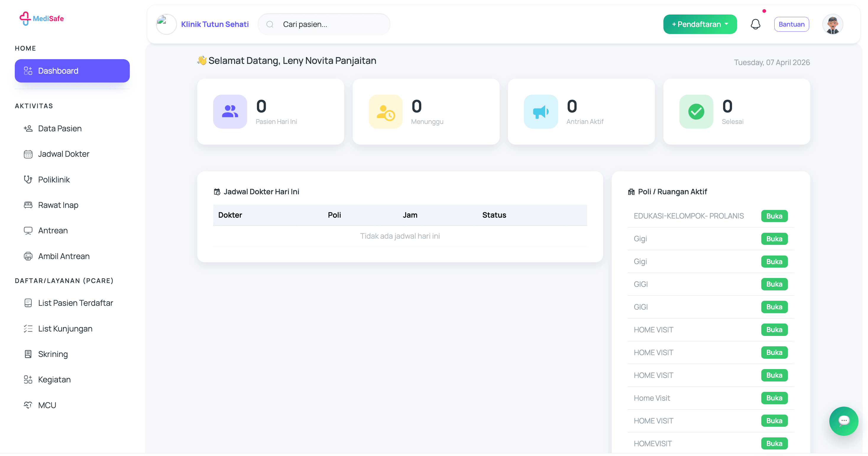Click the search magnifier icon
The width and height of the screenshot is (868, 456).
point(270,24)
